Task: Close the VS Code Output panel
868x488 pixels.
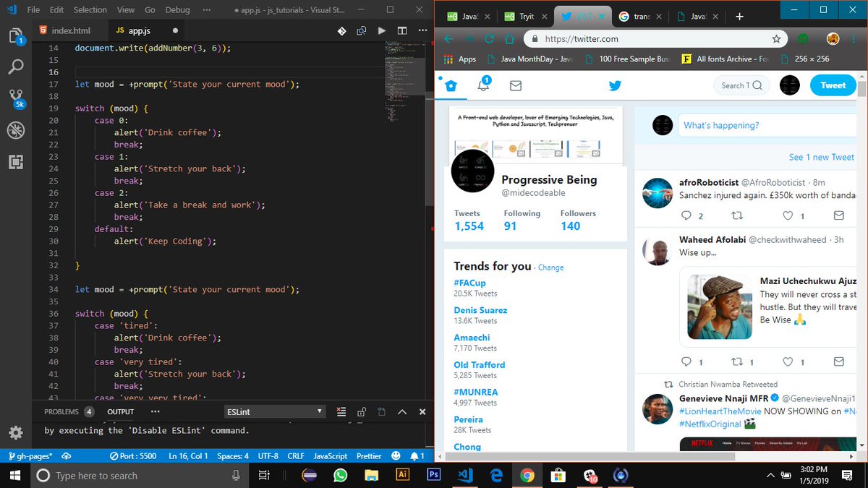Action: coord(422,411)
